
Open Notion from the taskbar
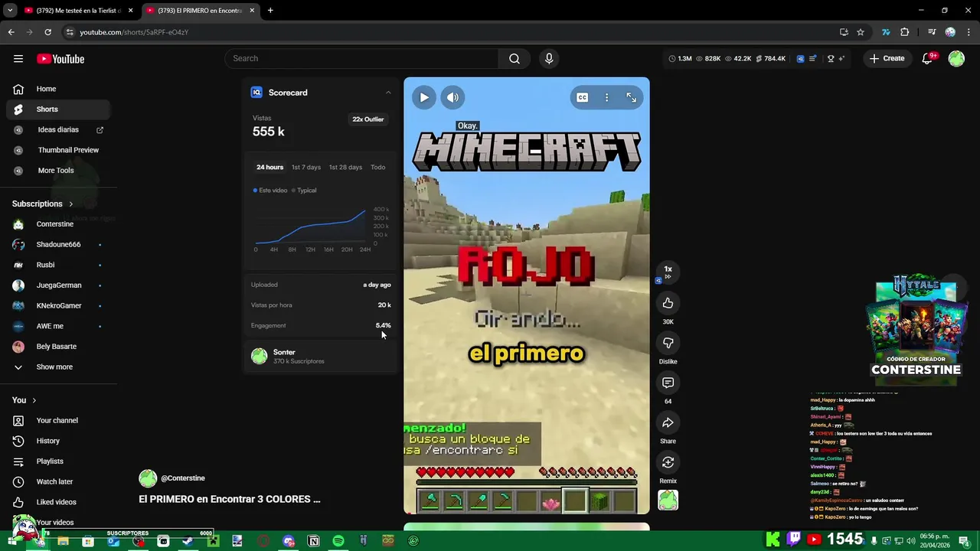pyautogui.click(x=313, y=541)
